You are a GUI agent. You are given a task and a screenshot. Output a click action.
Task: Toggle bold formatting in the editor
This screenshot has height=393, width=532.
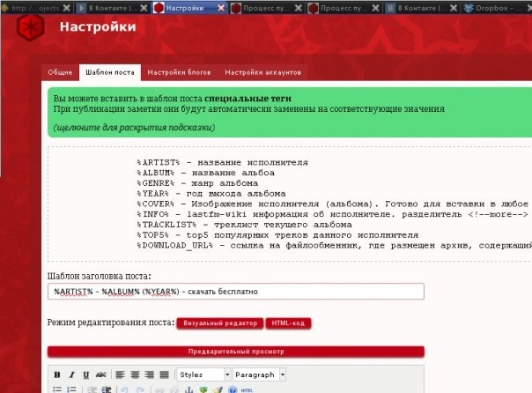(x=57, y=374)
